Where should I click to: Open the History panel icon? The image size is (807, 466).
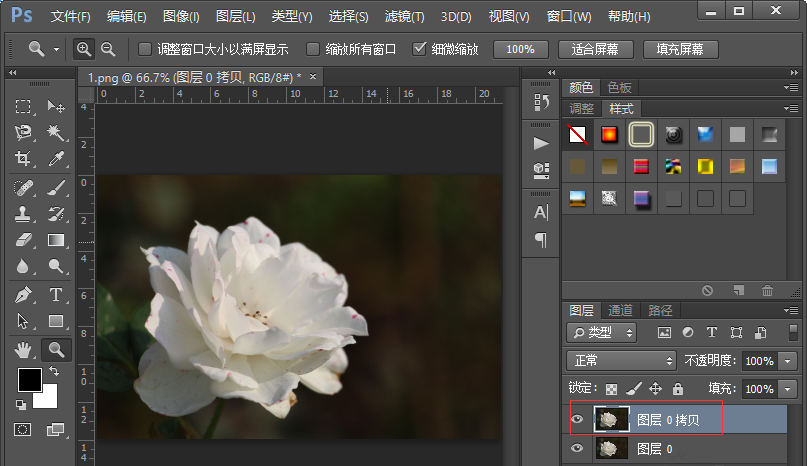click(541, 102)
